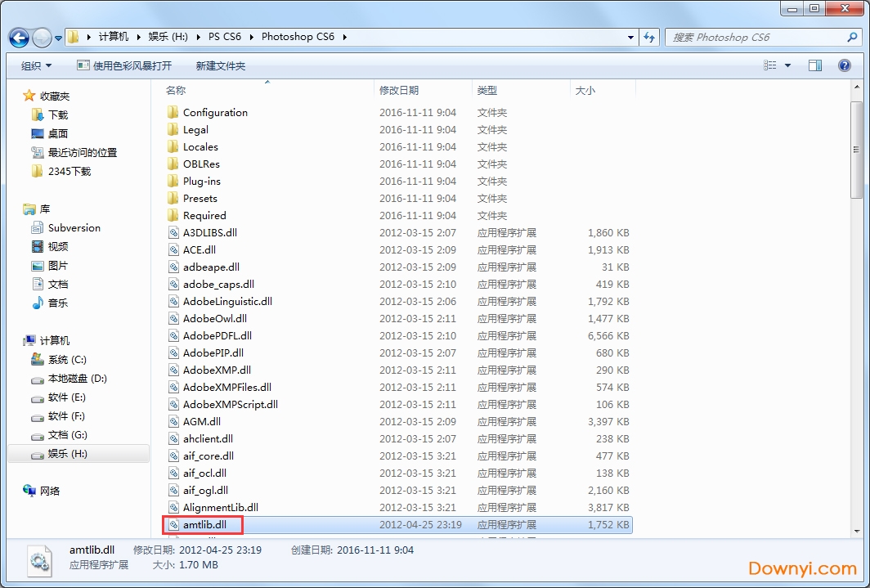Click the 网络 network icon in sidebar

50,491
